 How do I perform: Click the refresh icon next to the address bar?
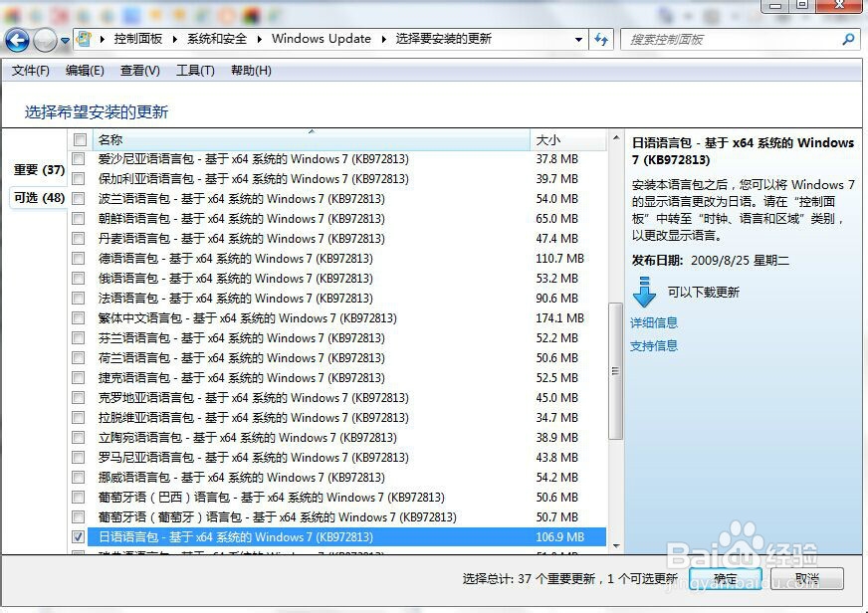point(601,39)
